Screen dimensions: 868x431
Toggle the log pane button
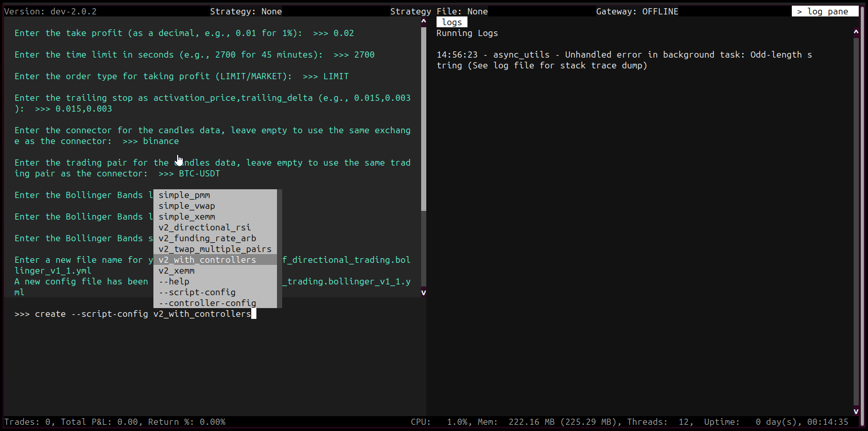coord(824,11)
